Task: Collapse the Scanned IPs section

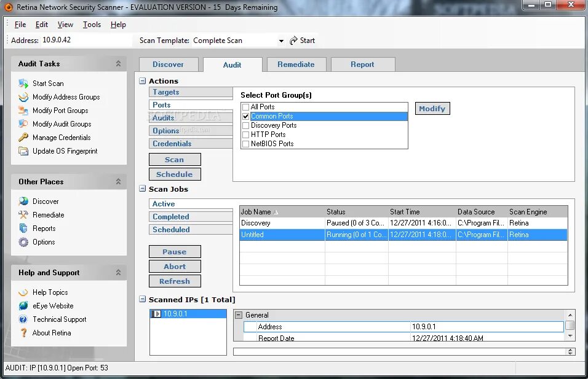Action: pos(143,299)
